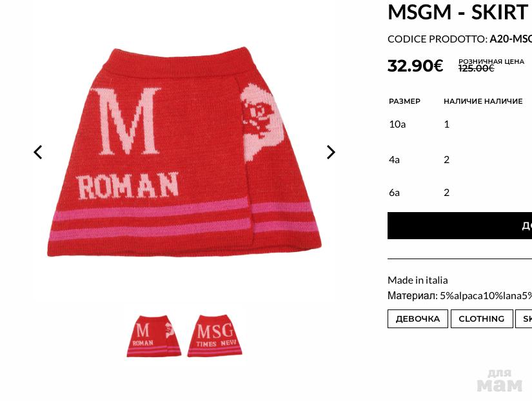532x401 pixels.
Task: Click the black add-to-cart button
Action: click(x=460, y=226)
